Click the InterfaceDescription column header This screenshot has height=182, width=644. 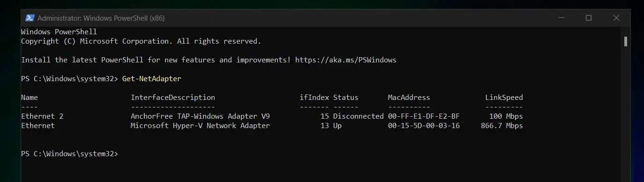(x=172, y=98)
